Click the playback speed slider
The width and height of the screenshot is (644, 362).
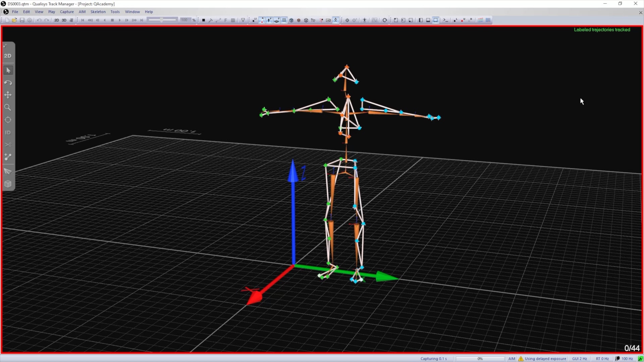click(163, 20)
